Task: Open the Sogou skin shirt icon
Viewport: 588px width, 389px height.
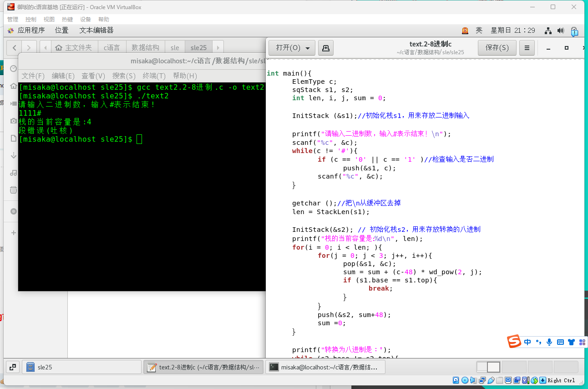Action: pyautogui.click(x=571, y=342)
